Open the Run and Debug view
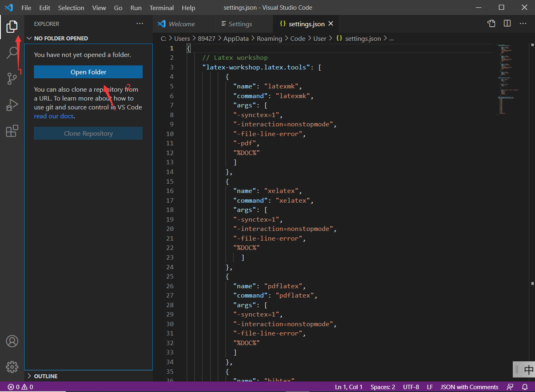 point(12,105)
